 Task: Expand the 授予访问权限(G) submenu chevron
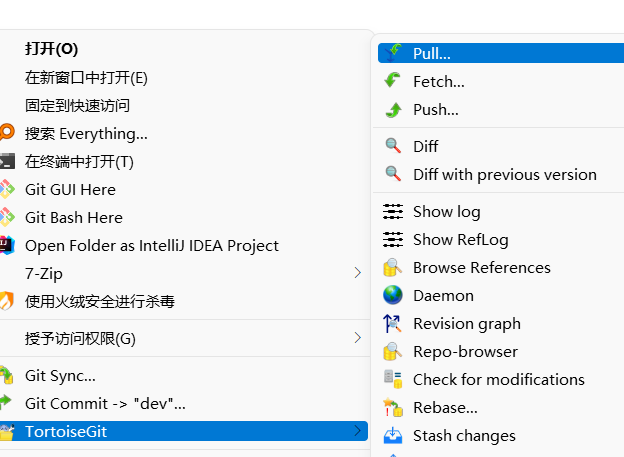(357, 338)
